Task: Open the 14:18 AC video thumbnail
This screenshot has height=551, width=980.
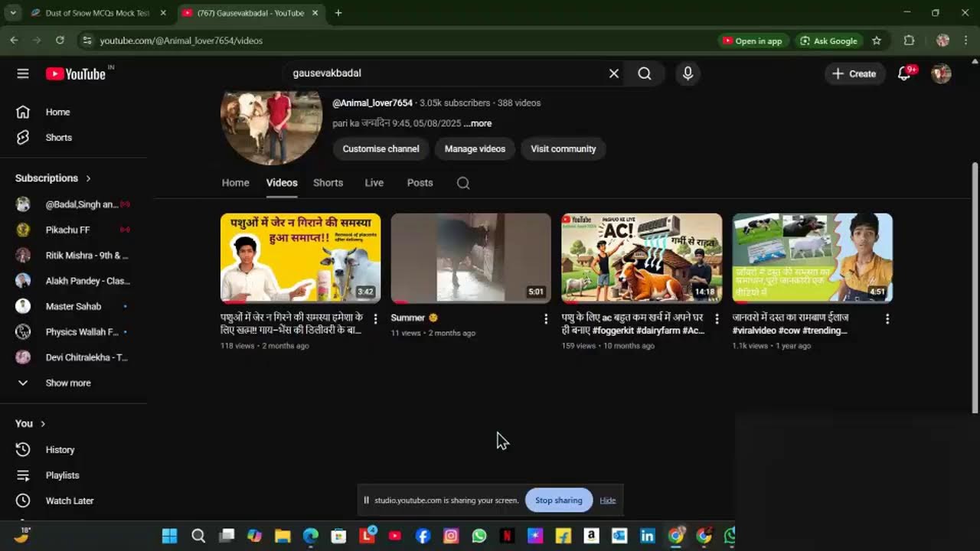Action: [642, 258]
